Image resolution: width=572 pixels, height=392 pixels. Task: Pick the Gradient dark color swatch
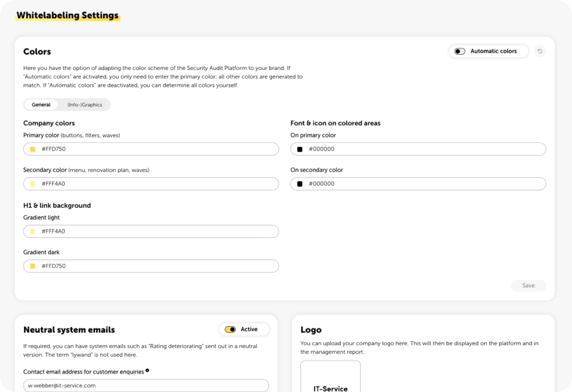point(33,266)
